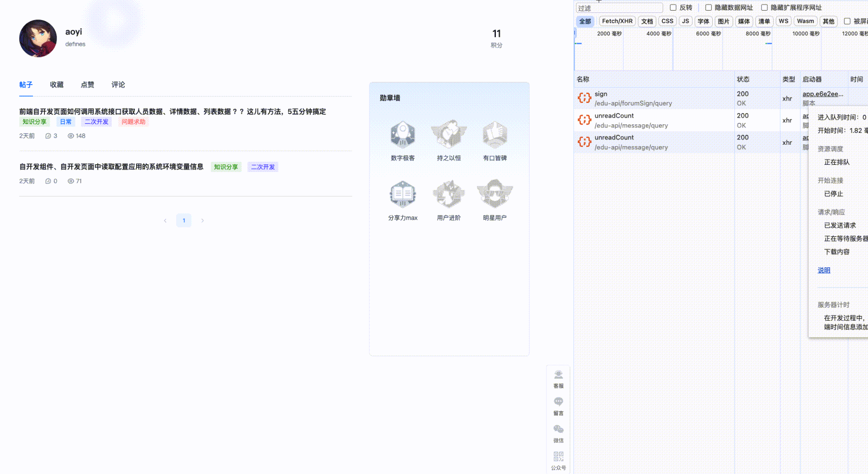Viewport: 868px width, 474px height.
Task: Click the comment icon on the 2天前 post with 148 views
Action: (48, 136)
